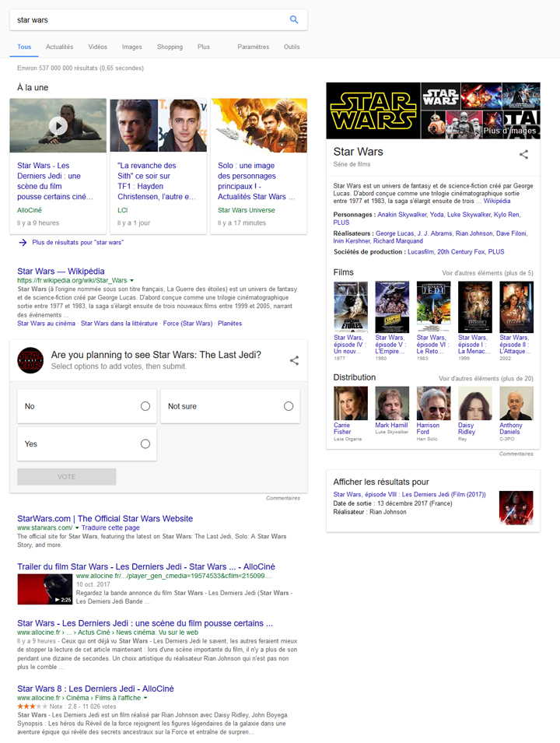560x743 pixels.
Task: Open the Épisode II L'Attaque poster
Action: [516, 307]
